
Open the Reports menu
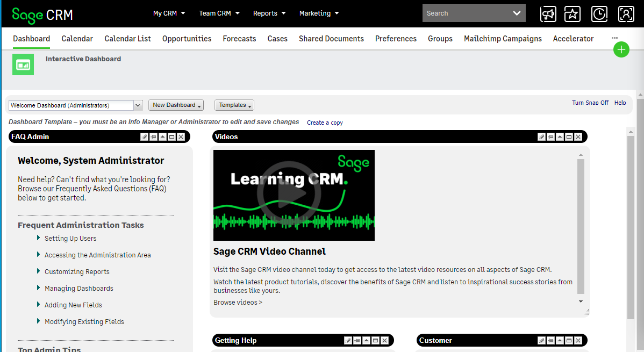(269, 13)
